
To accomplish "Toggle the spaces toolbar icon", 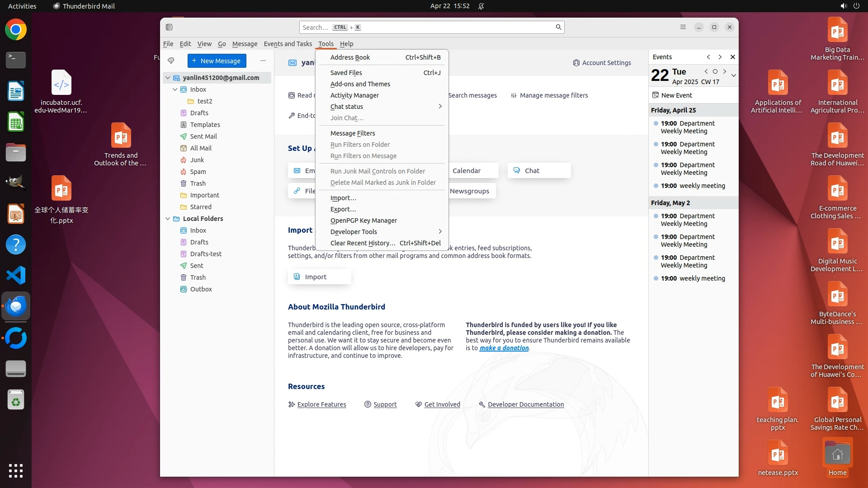I will pos(169,27).
